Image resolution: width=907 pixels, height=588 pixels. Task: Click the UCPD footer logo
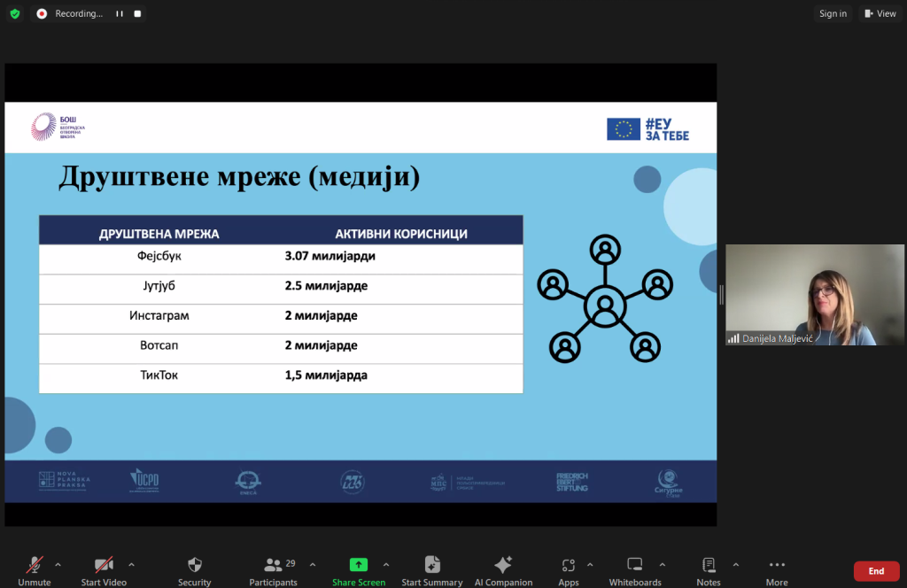[144, 481]
